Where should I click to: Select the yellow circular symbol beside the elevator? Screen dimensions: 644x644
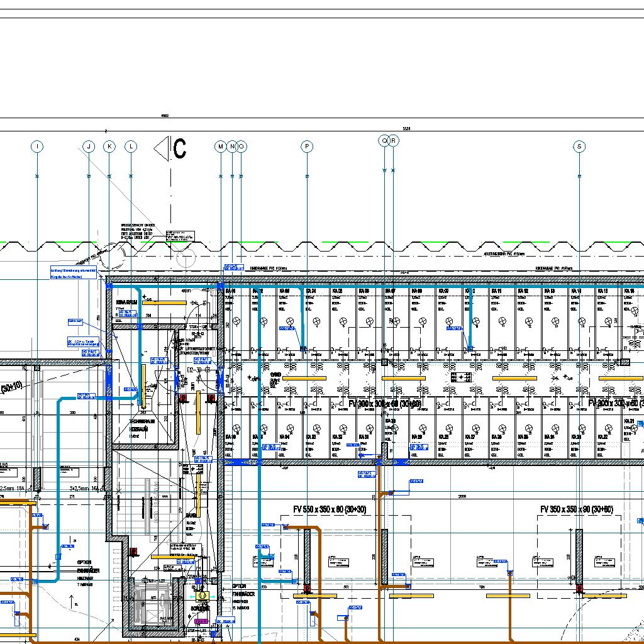(202, 595)
